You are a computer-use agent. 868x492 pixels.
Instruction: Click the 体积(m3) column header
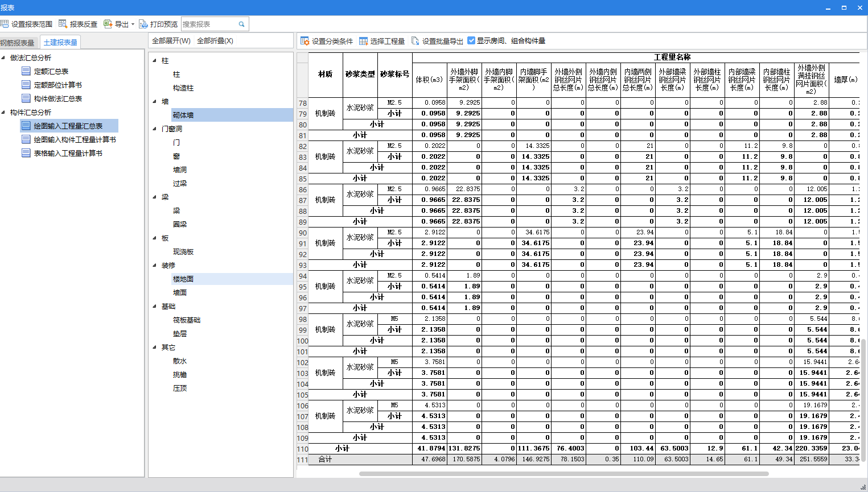429,80
